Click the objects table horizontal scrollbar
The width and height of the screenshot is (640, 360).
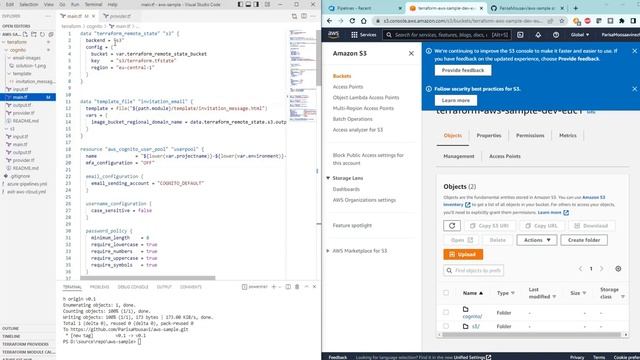coord(531,335)
